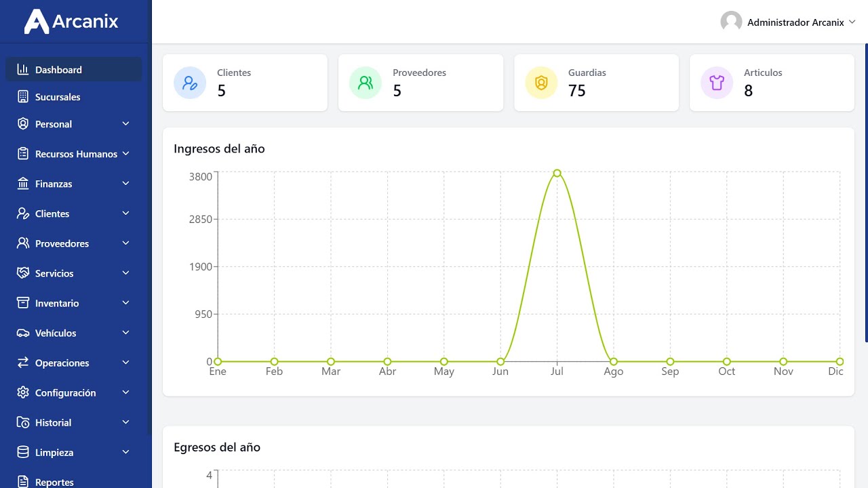
Task: Open the Administrador Arcanix user dropdown
Action: click(788, 22)
